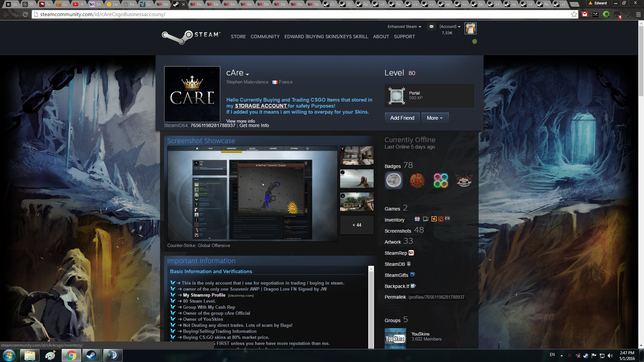644x362 pixels.
Task: Open the Dota 2 inventory icon
Action: [441, 219]
